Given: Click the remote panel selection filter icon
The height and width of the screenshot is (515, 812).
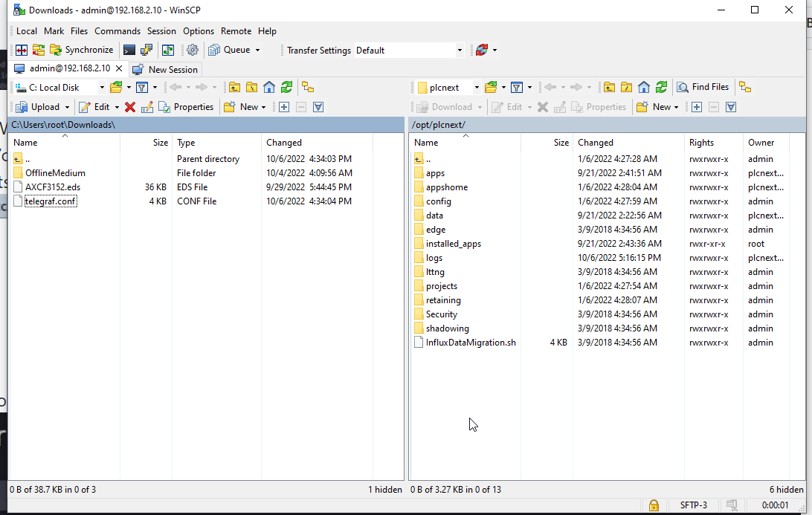Looking at the screenshot, I should (x=731, y=107).
